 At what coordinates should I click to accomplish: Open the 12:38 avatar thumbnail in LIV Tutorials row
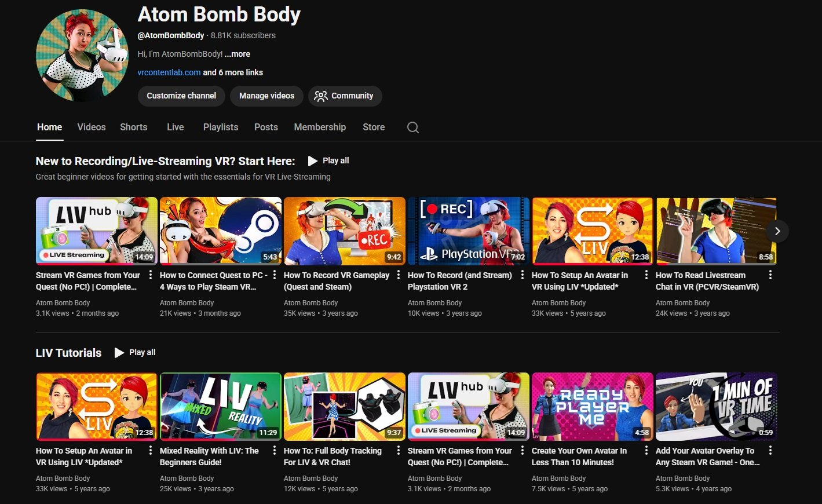[97, 407]
